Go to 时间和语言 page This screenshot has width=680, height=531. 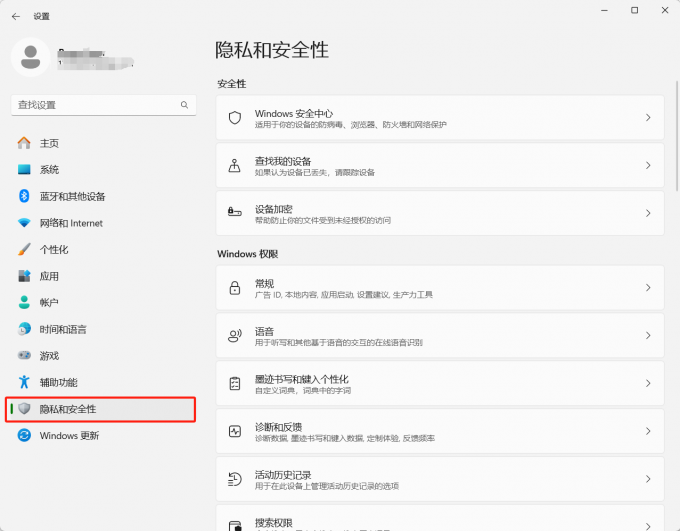pos(101,329)
